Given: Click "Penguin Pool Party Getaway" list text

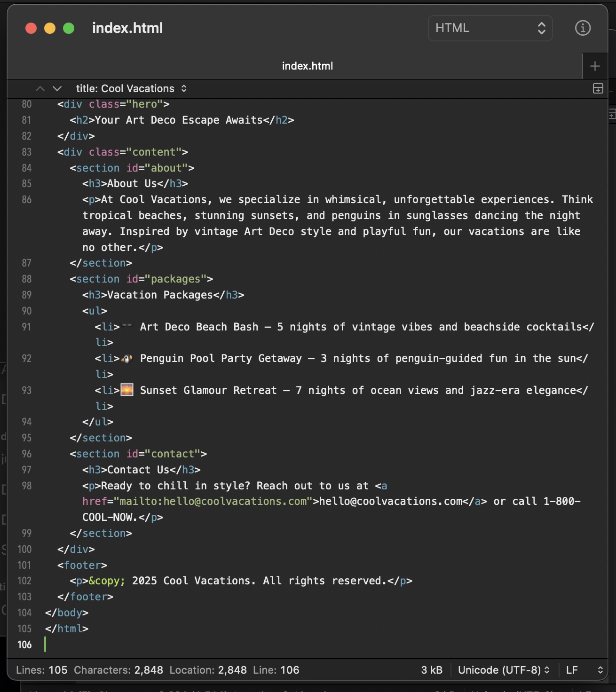Looking at the screenshot, I should (221, 358).
